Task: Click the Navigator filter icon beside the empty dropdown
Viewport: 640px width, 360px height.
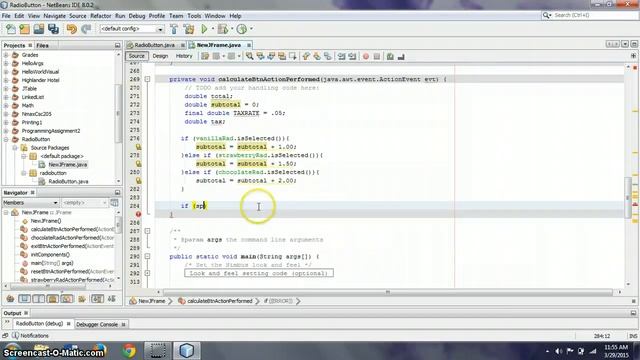Action: click(x=114, y=202)
